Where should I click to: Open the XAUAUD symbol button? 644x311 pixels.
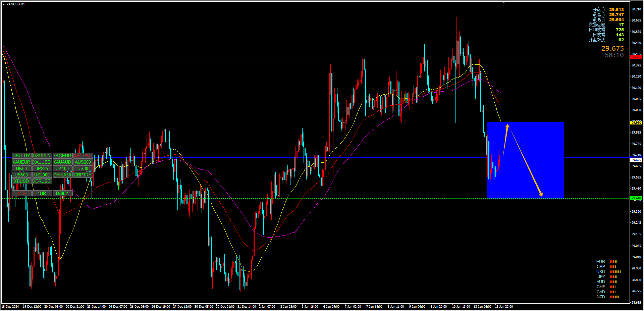point(62,162)
